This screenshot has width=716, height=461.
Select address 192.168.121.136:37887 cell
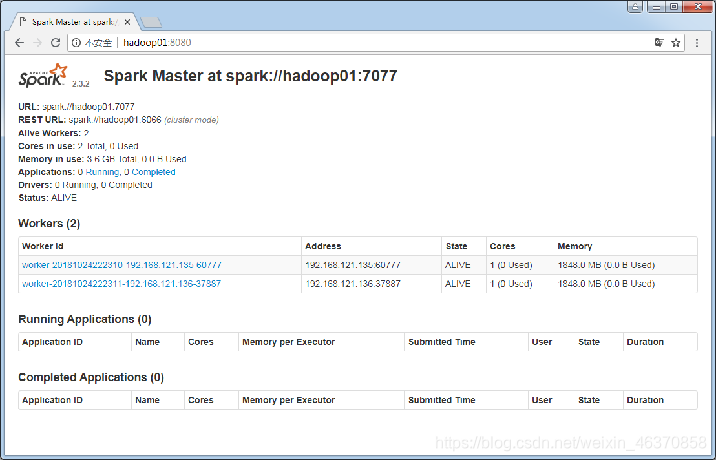[x=371, y=283]
